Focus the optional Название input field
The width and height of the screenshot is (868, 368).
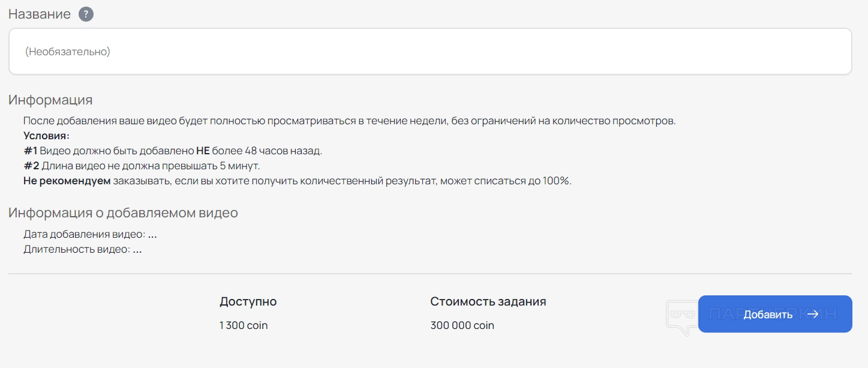[430, 52]
